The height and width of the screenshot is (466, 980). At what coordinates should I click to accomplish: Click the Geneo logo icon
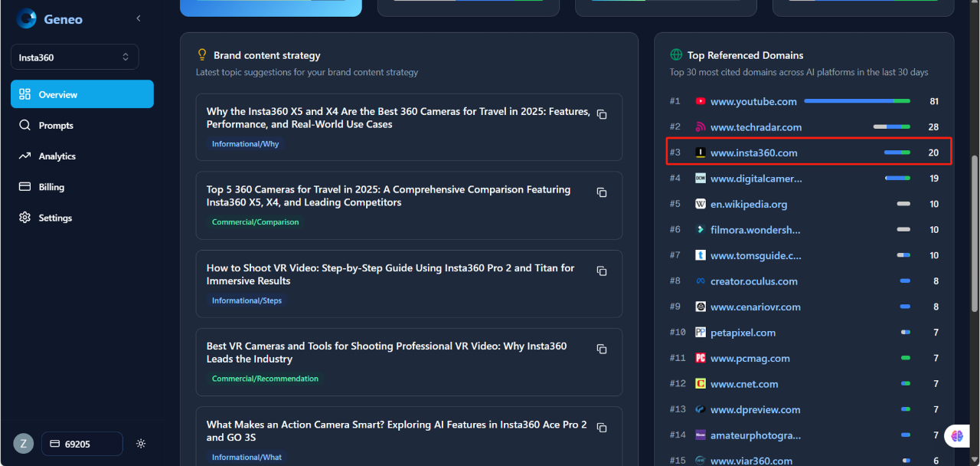click(x=27, y=18)
